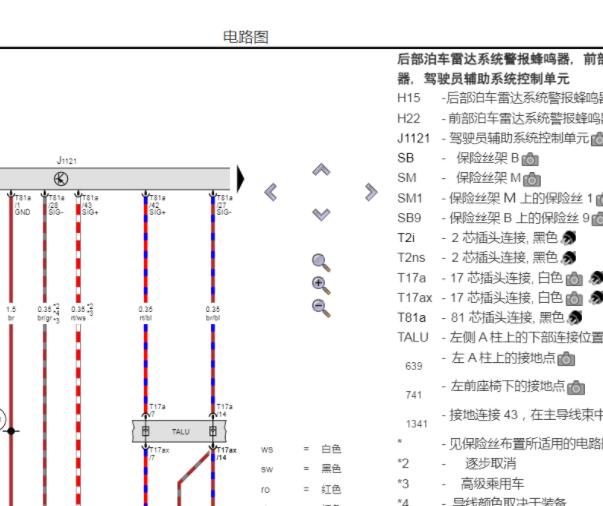Screen dimensions: 603x506
Task: Open the camera photo for 保险丝架 B
Action: [531, 159]
